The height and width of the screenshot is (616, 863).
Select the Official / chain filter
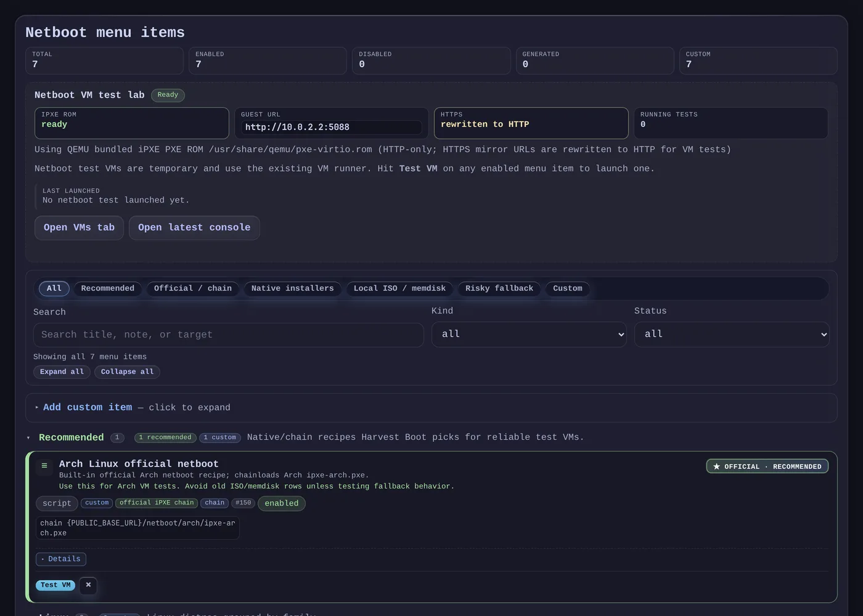[x=193, y=288]
